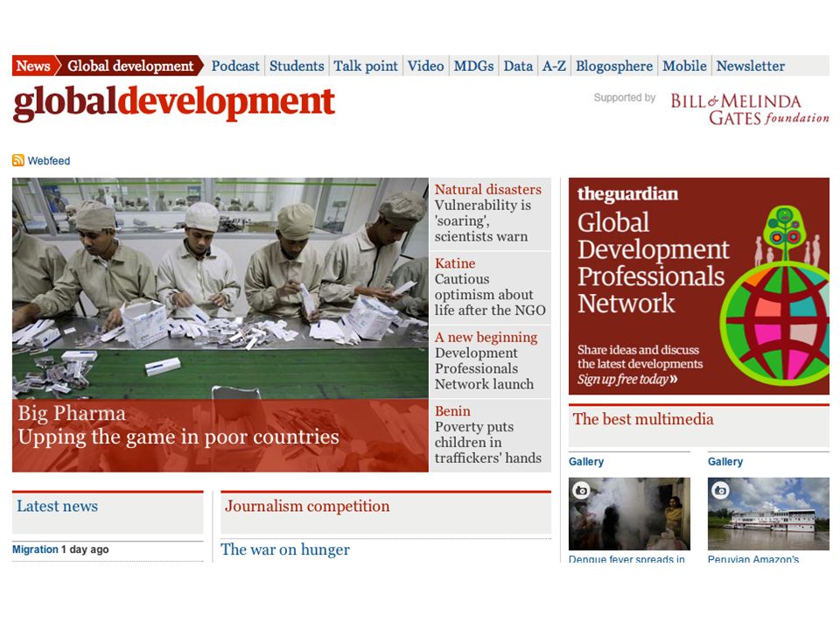Open 'The war on hunger' article
Screen dimensions: 840x630
point(285,549)
